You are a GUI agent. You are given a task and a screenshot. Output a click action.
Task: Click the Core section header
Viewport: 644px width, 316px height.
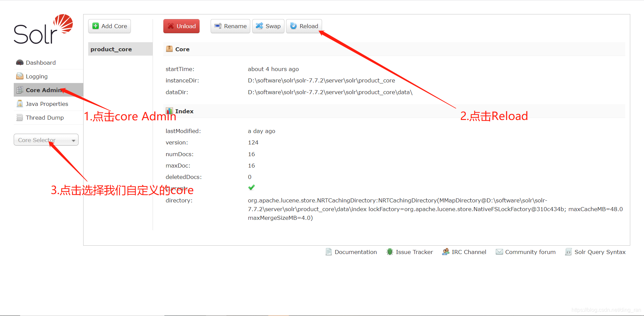(394, 49)
